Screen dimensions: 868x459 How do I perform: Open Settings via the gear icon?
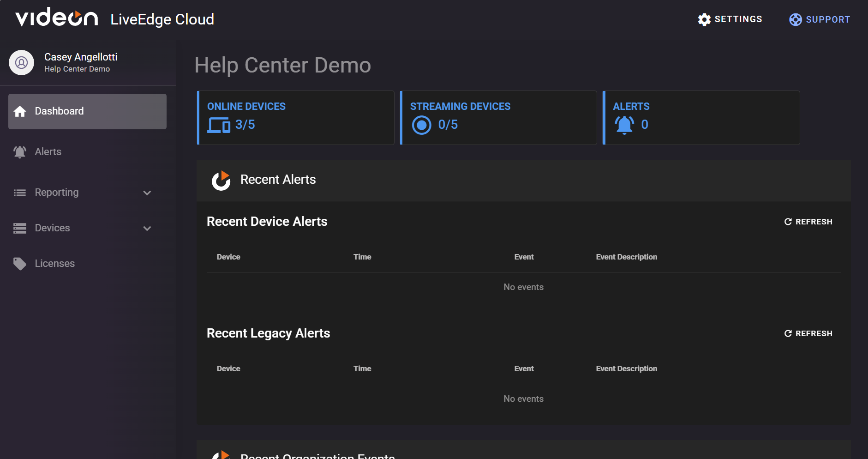(x=704, y=19)
